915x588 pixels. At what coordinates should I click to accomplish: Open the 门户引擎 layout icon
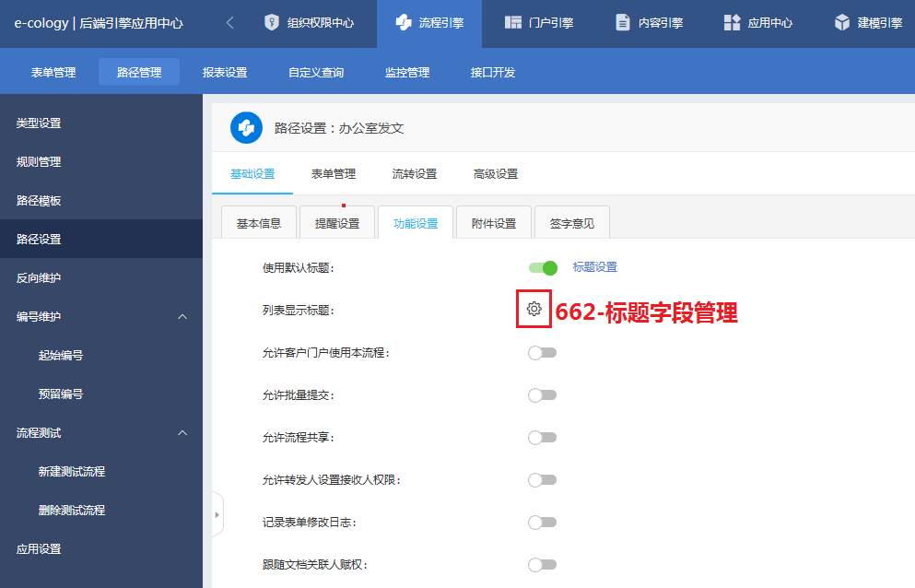[x=513, y=23]
